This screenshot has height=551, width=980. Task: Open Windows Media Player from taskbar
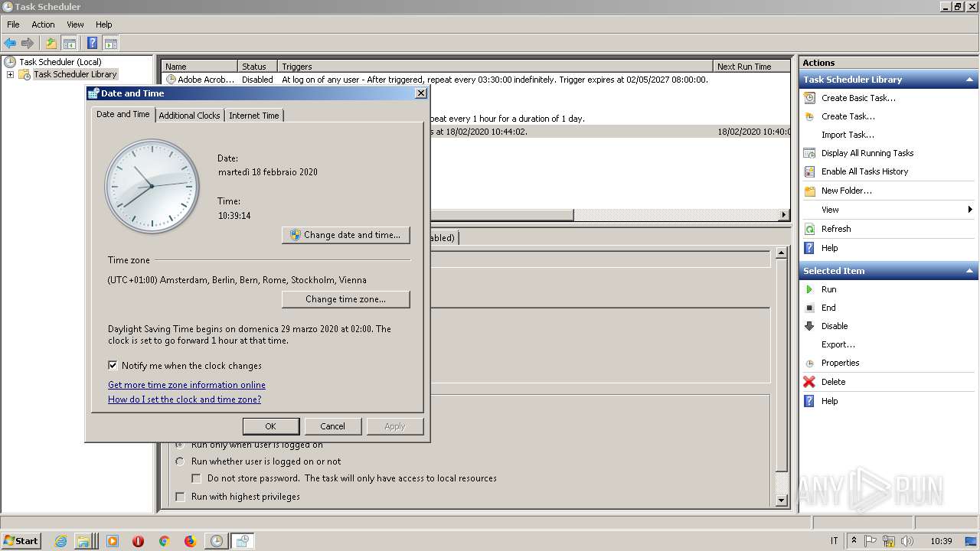point(113,541)
